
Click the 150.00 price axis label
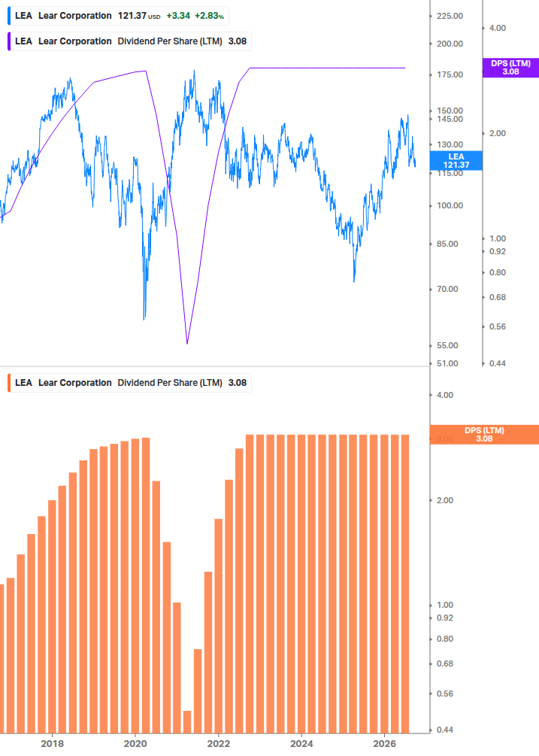(450, 111)
